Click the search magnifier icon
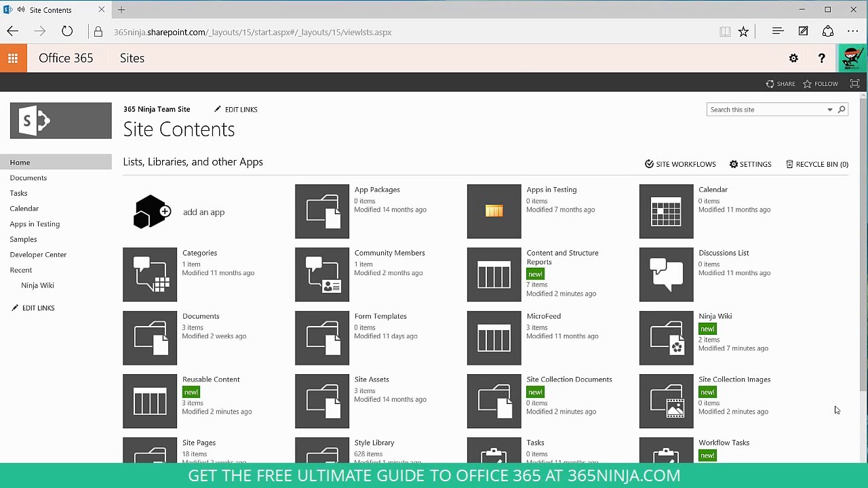Screen dimensions: 868x488 pyautogui.click(x=842, y=109)
